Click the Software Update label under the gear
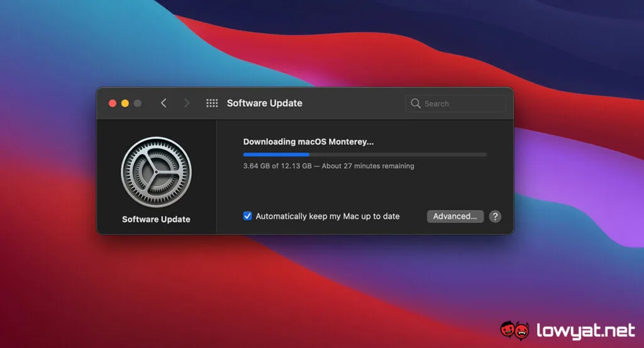This screenshot has height=348, width=644. pyautogui.click(x=156, y=220)
